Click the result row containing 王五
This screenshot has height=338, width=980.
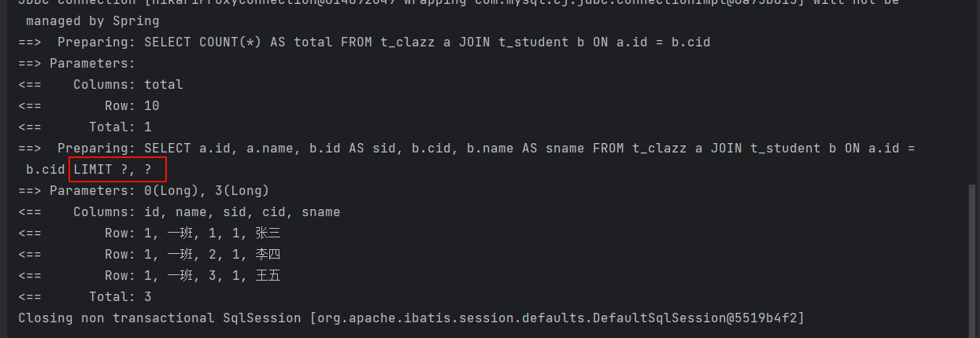pyautogui.click(x=192, y=275)
